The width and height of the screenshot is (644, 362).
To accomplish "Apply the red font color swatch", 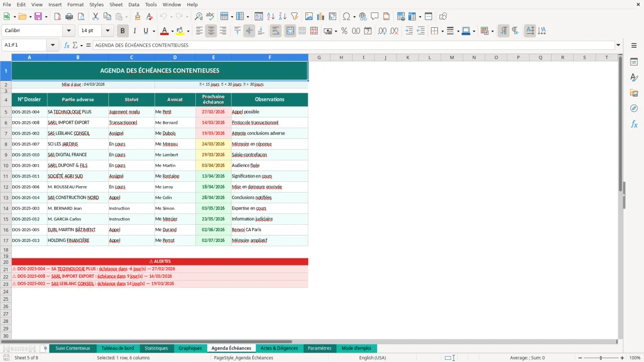I will click(x=165, y=31).
